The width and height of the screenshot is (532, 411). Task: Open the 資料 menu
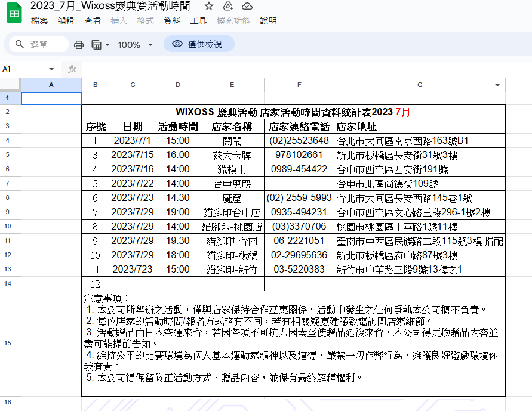172,21
